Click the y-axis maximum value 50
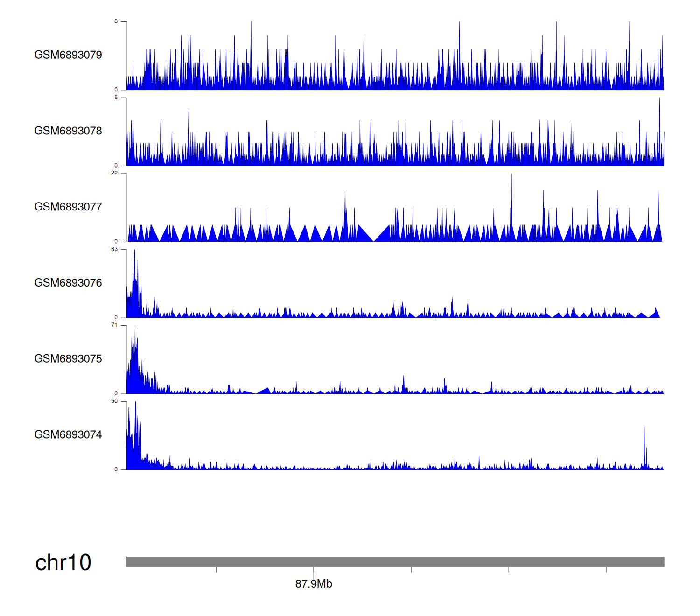The height and width of the screenshot is (616, 700). [x=114, y=401]
